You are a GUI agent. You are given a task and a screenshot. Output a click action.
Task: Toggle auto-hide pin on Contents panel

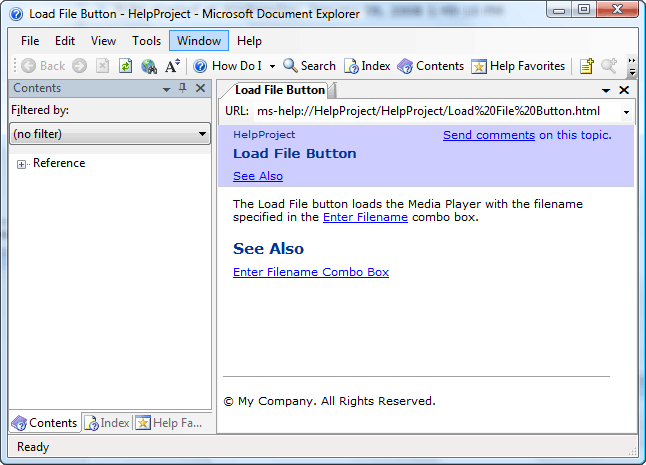coord(183,88)
